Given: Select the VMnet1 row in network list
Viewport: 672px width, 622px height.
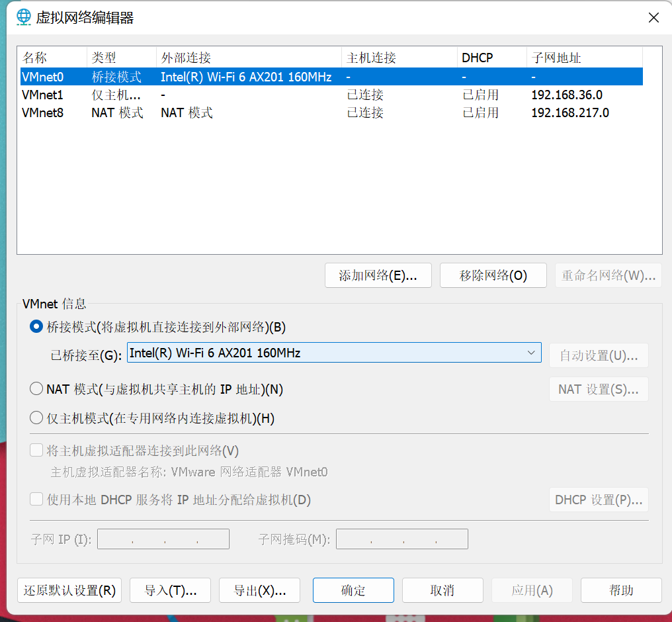Looking at the screenshot, I should (42, 95).
